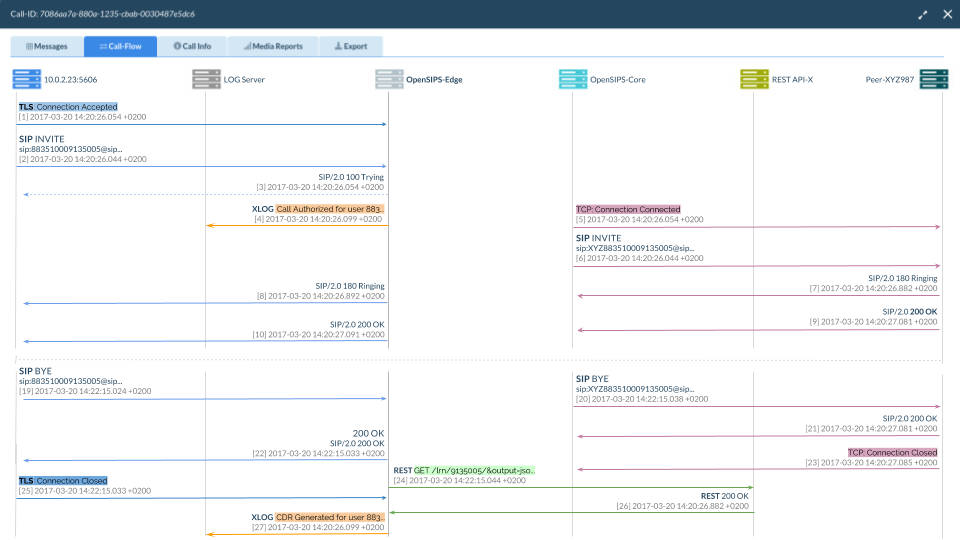Expand the dialog with the fullscreen icon
Screen dimensions: 960x540
[x=923, y=15]
